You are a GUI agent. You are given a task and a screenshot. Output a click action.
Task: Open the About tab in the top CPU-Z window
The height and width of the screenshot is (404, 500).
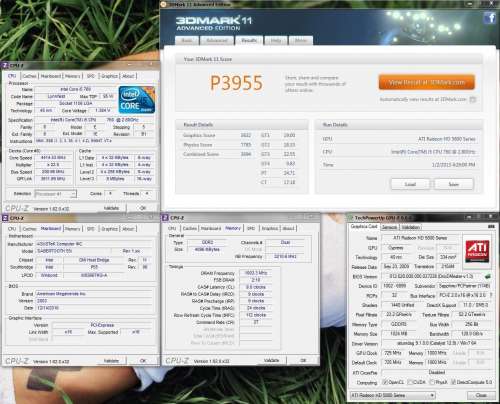(x=128, y=76)
